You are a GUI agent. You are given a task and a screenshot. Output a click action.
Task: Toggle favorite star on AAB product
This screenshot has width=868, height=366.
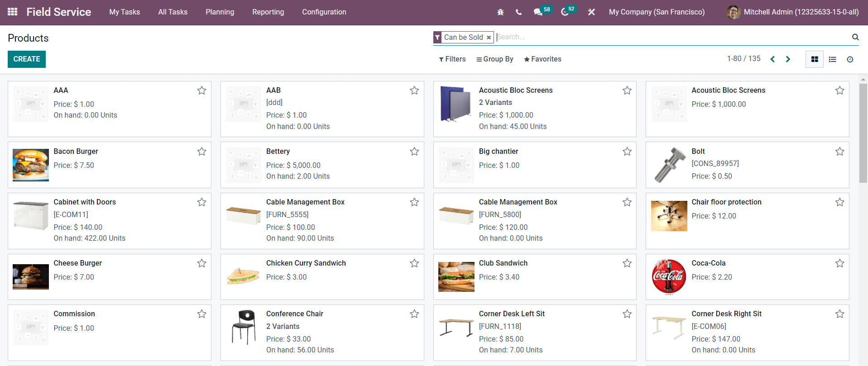point(414,90)
